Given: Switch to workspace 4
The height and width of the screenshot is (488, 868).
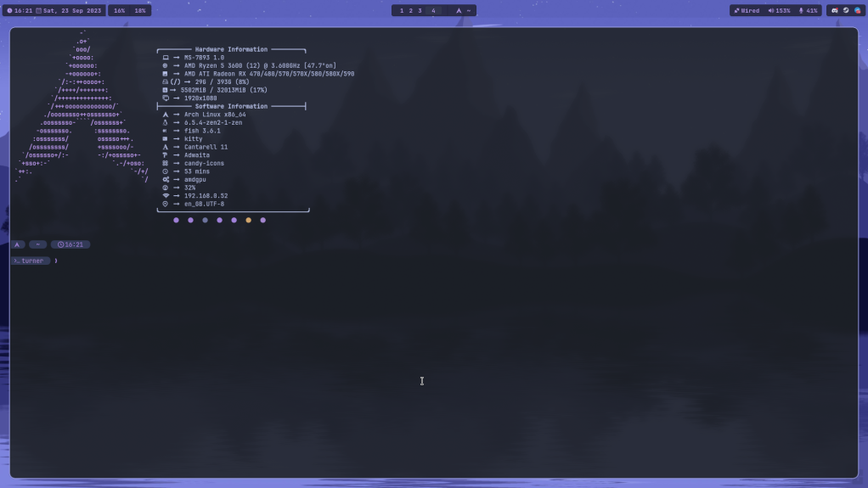Looking at the screenshot, I should 433,10.
